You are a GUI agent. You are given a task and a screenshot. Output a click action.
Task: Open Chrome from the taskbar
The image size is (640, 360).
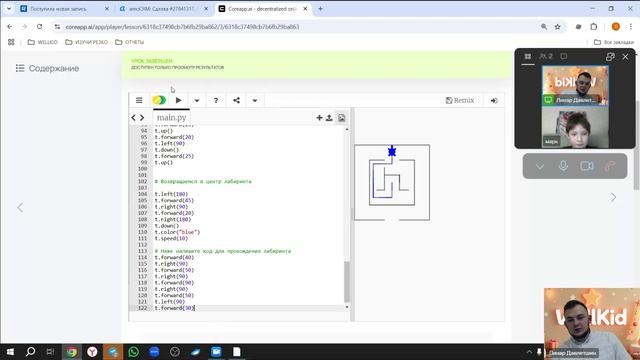coord(72,352)
